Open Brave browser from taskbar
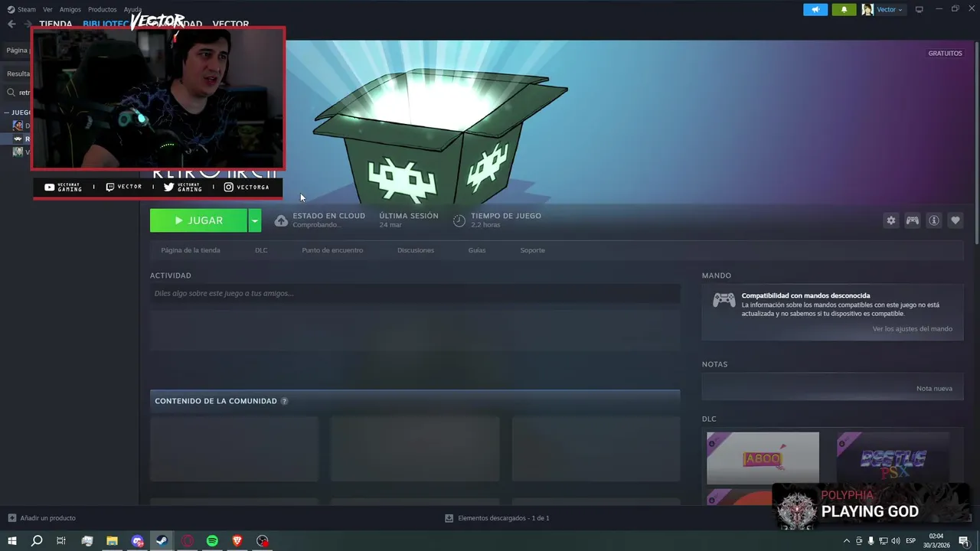Screen dimensions: 980x551 [x=237, y=541]
